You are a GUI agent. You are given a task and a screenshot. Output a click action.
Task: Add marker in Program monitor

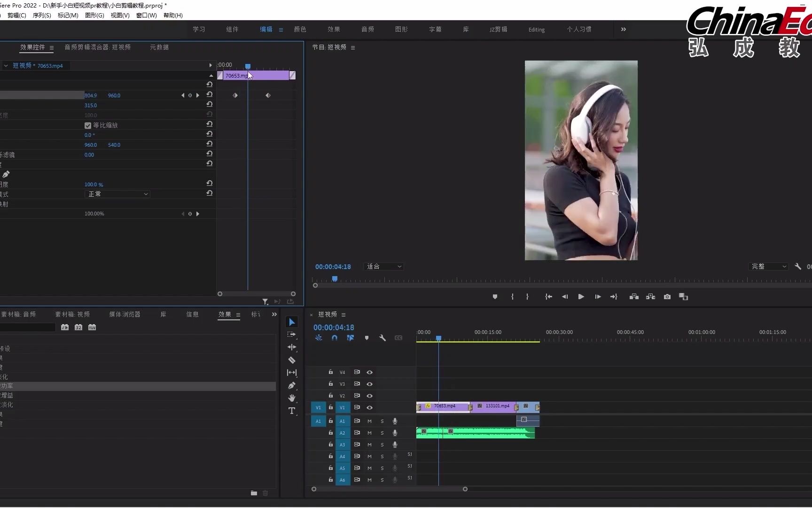[495, 297]
